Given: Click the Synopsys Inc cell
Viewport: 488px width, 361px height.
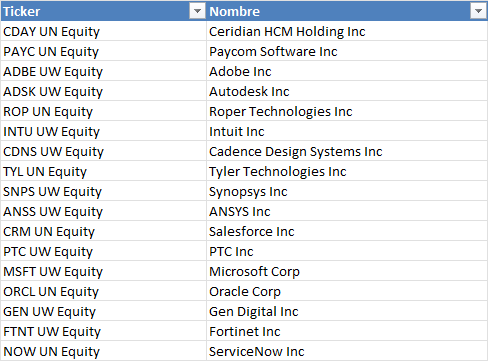Looking at the screenshot, I should click(347, 191).
